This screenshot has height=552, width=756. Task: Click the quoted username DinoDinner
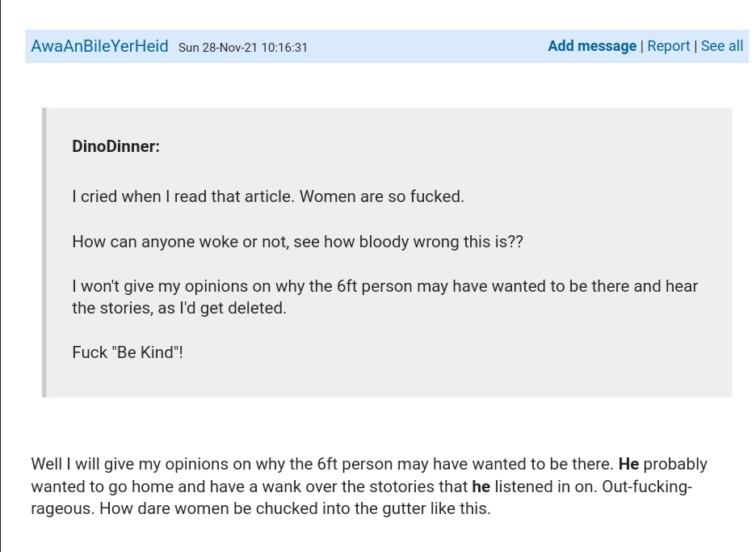coord(115,146)
